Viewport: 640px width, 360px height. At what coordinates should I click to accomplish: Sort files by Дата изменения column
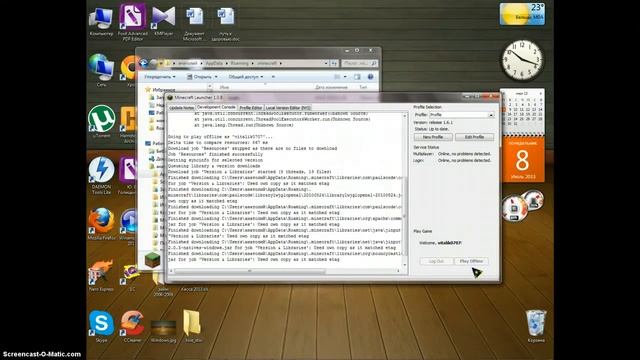pyautogui.click(x=331, y=87)
